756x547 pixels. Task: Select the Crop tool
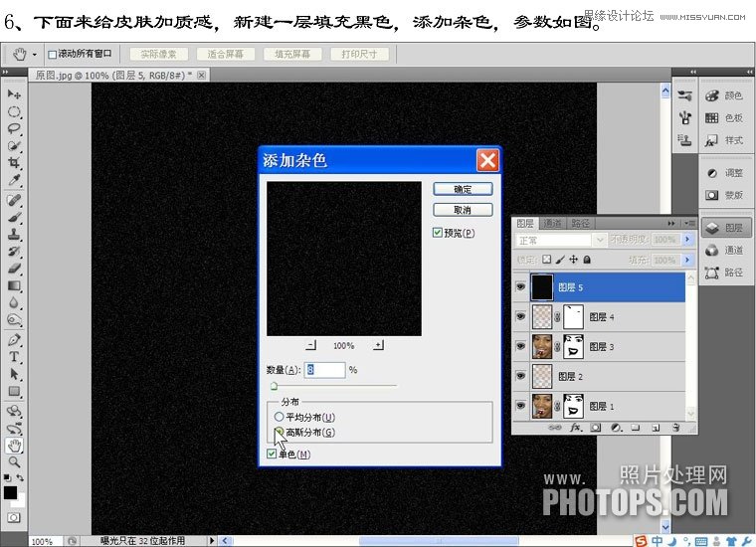coord(14,162)
